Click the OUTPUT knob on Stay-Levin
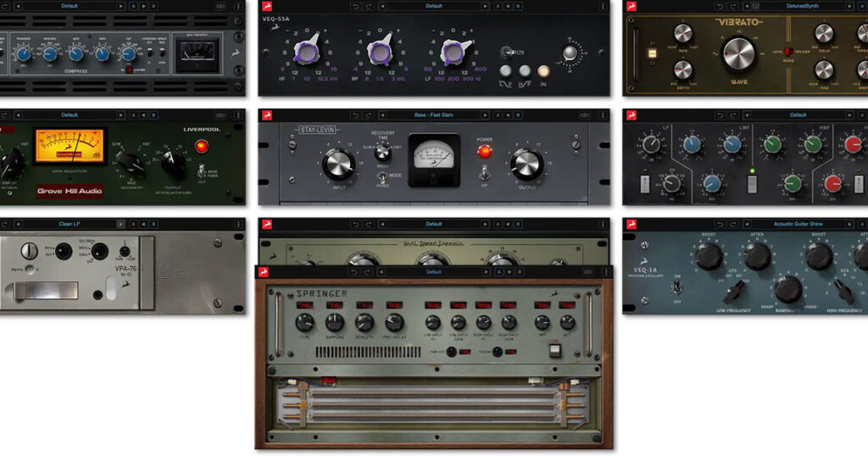 526,164
